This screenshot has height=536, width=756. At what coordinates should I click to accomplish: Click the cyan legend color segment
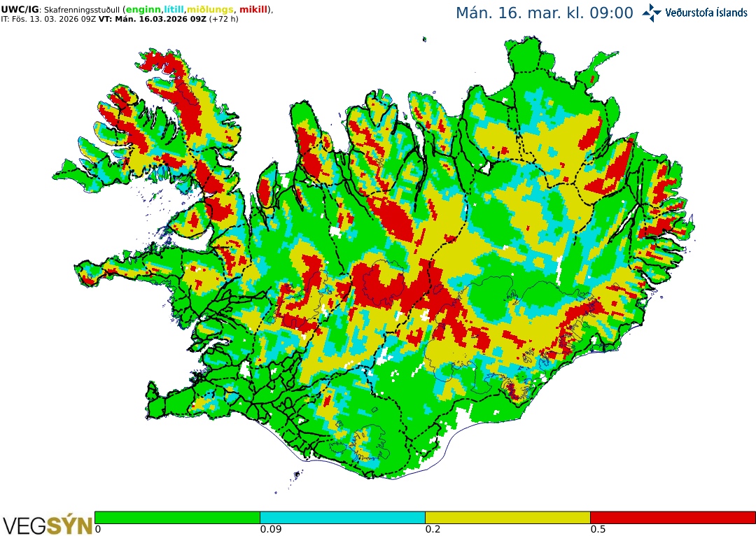[x=342, y=518]
